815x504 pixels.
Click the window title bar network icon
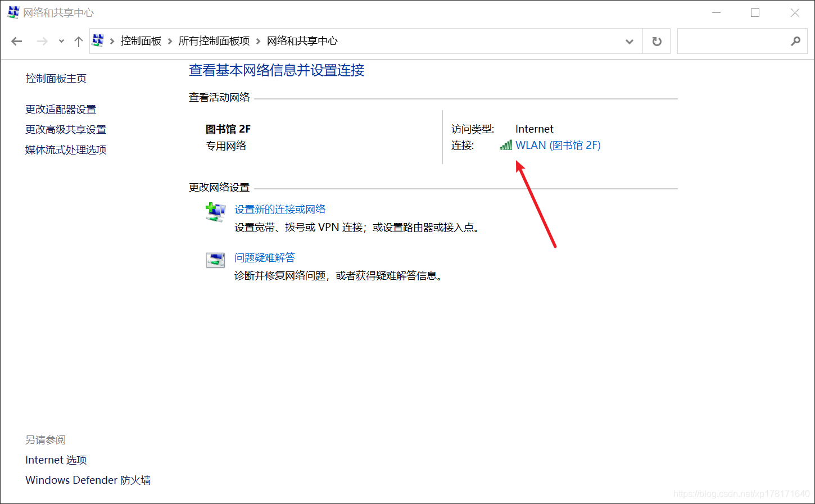(x=13, y=12)
